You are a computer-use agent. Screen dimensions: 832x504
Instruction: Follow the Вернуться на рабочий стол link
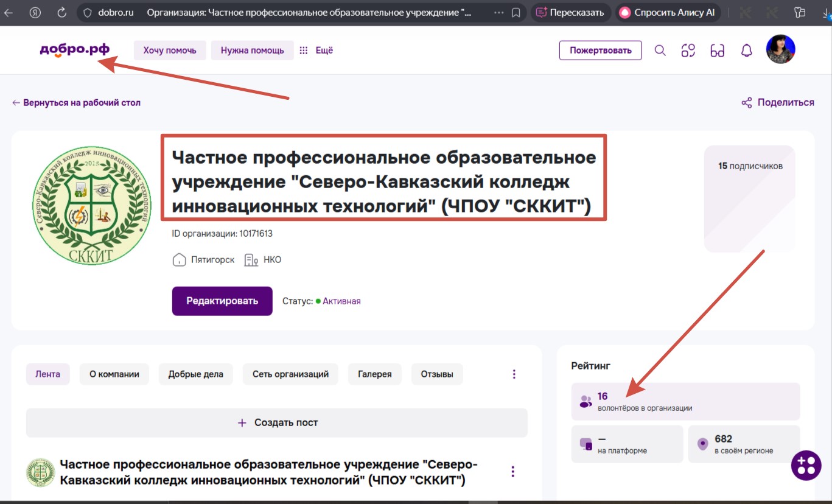point(77,103)
